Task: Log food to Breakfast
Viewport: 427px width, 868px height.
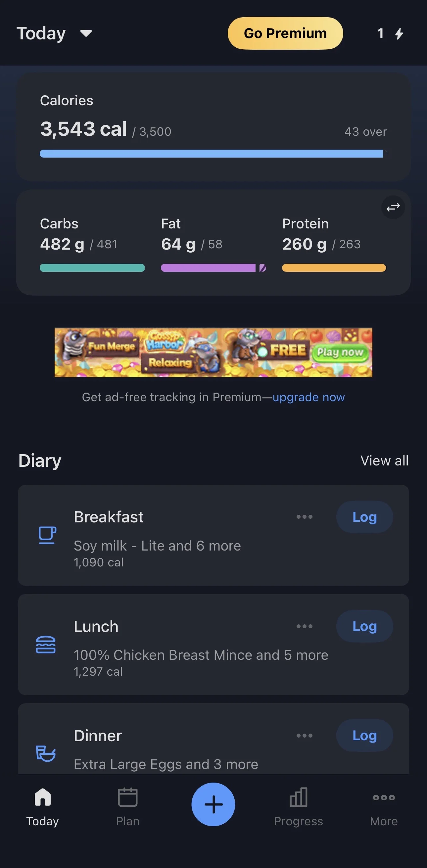Action: 364,517
